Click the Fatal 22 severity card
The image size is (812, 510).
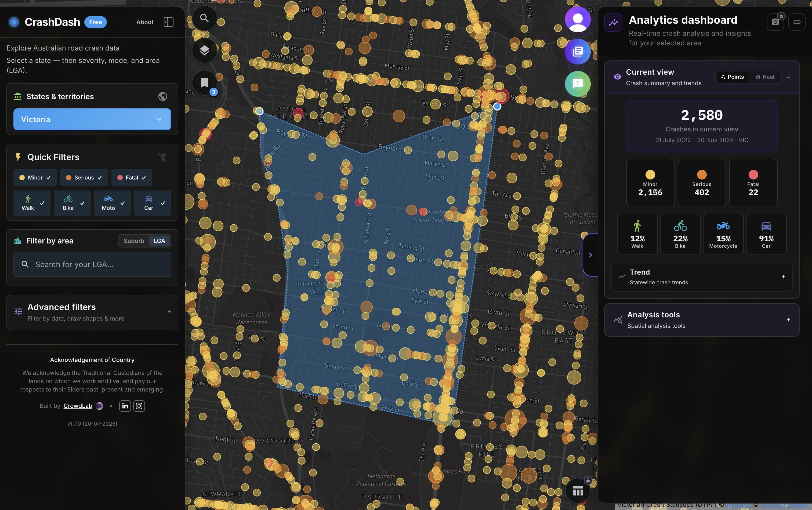pyautogui.click(x=753, y=183)
